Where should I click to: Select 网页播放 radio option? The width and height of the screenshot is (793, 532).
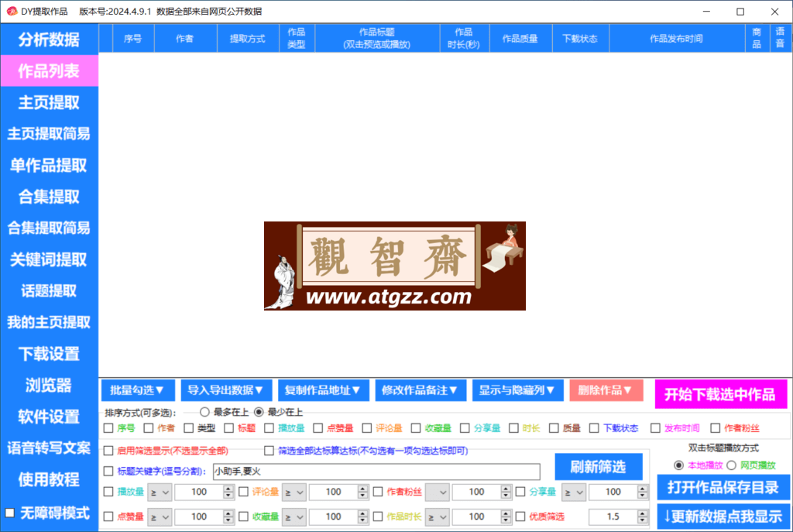(x=731, y=465)
